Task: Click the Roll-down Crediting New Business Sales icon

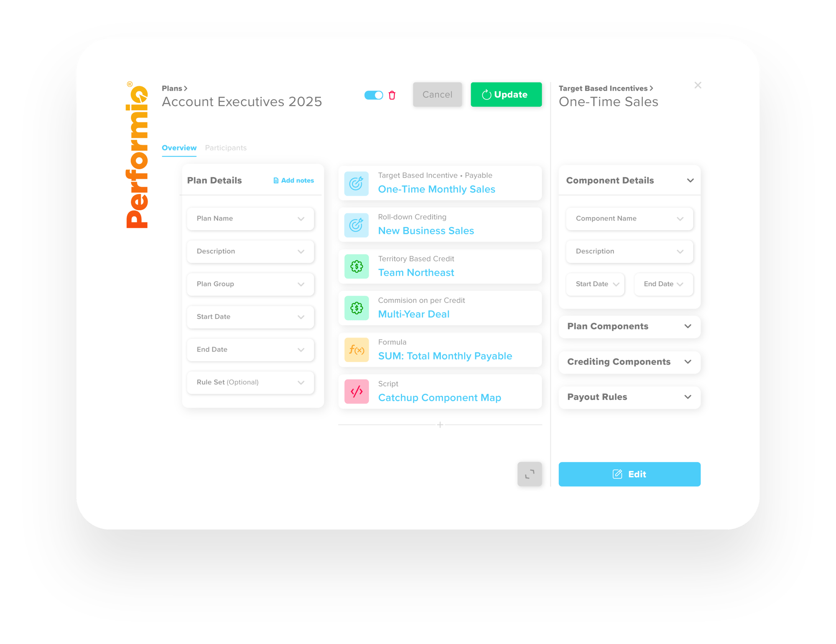Action: [x=357, y=224]
